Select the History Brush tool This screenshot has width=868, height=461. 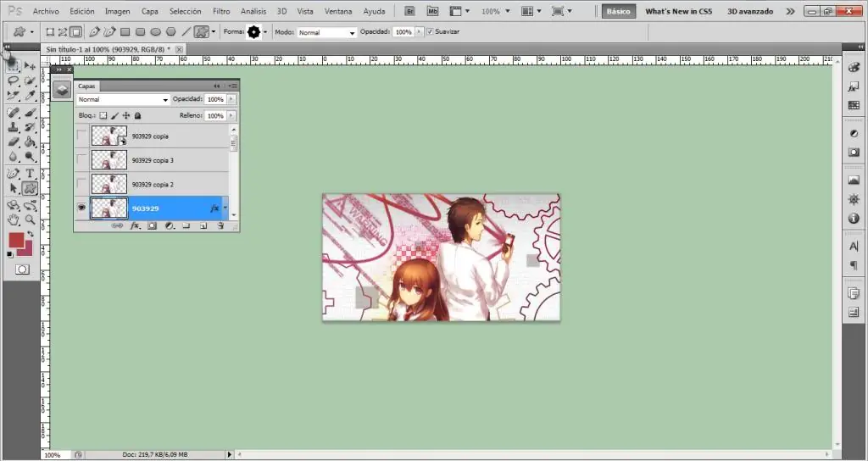pos(30,127)
